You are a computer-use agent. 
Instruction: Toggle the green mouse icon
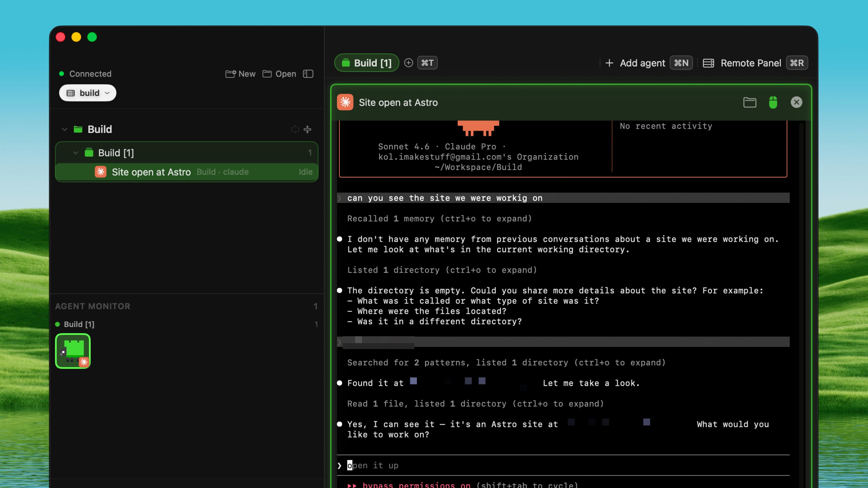pos(773,102)
